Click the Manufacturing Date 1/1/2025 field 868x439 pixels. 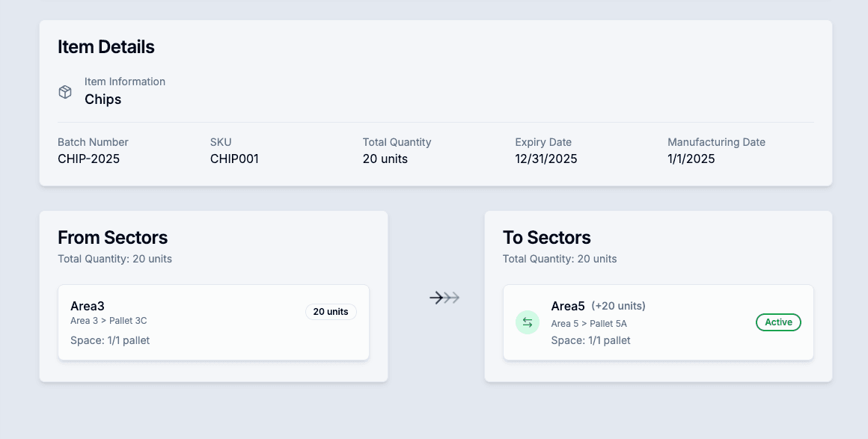click(x=691, y=159)
